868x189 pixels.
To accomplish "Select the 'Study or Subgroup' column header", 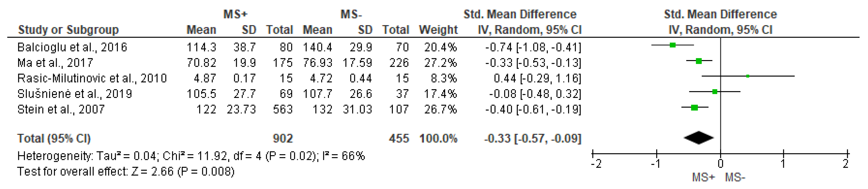I will (68, 30).
